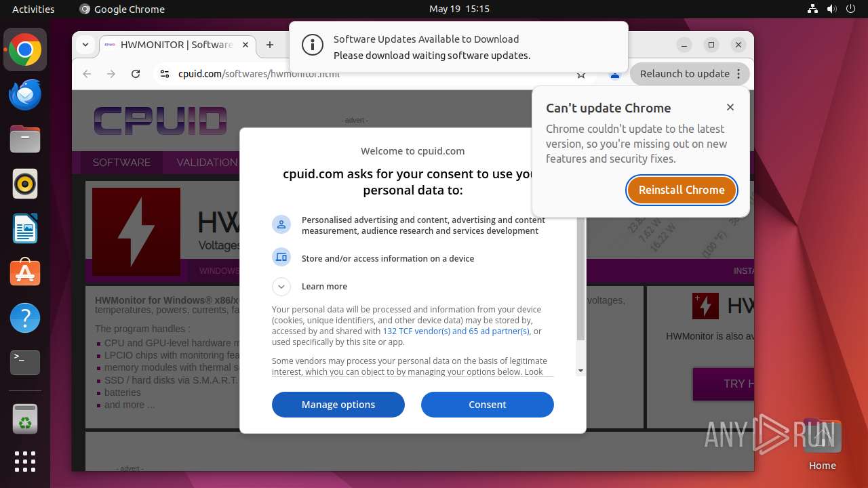Select the HWMONITOR browser tab
This screenshot has width=868, height=488.
coord(178,45)
